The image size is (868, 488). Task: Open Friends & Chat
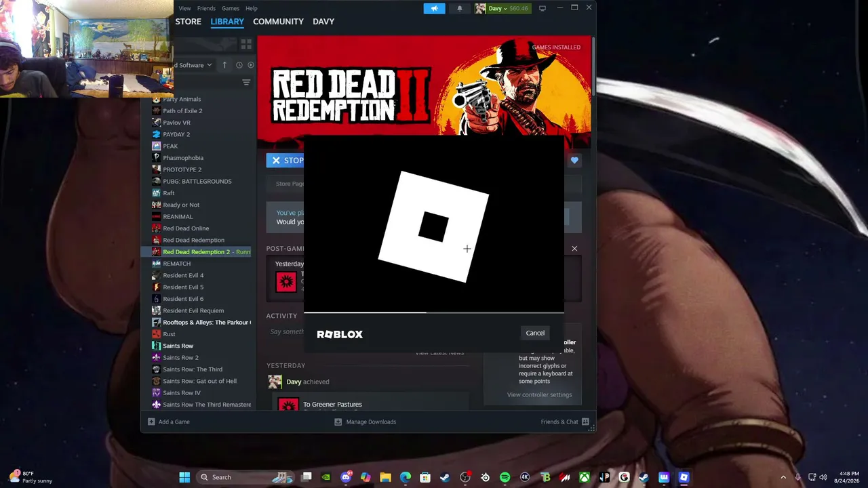[x=566, y=422]
